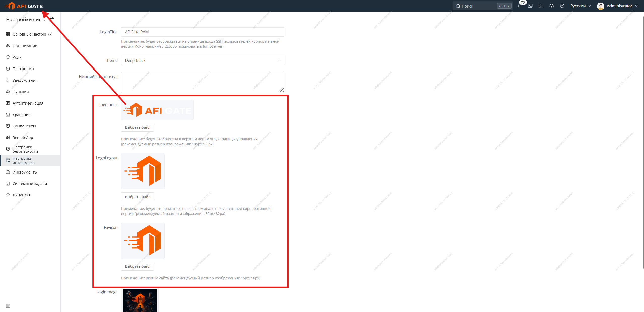This screenshot has width=644, height=312.
Task: Click the Нижний колонтитул text area
Action: pos(202,82)
